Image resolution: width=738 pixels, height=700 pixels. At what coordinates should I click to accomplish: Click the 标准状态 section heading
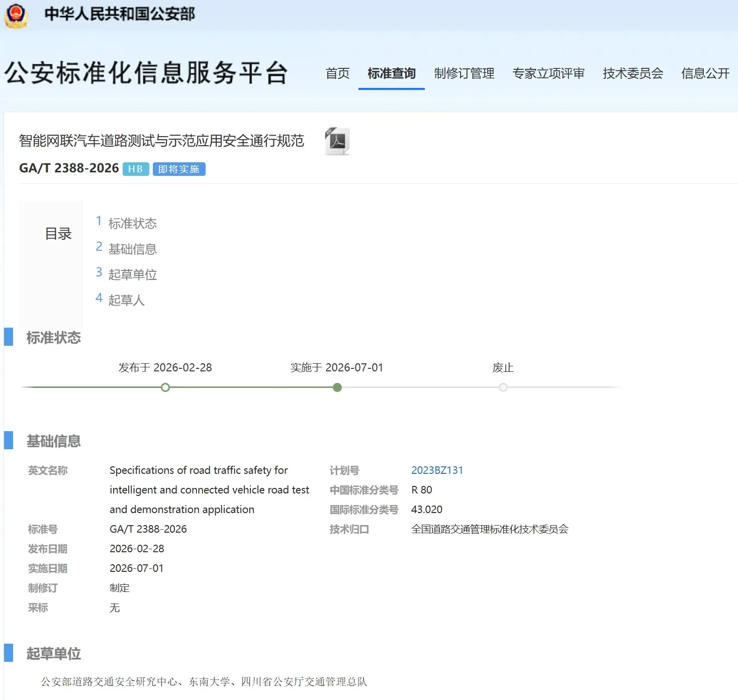[x=54, y=338]
